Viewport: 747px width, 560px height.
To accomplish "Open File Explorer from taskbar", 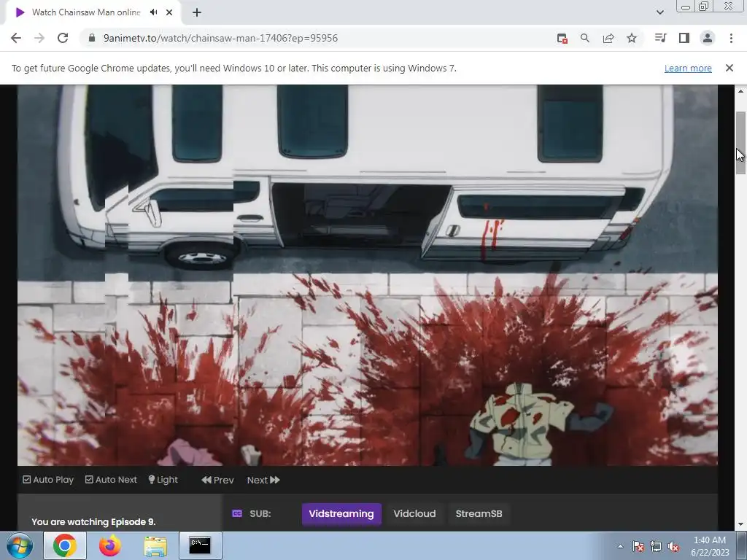I will pos(155,545).
